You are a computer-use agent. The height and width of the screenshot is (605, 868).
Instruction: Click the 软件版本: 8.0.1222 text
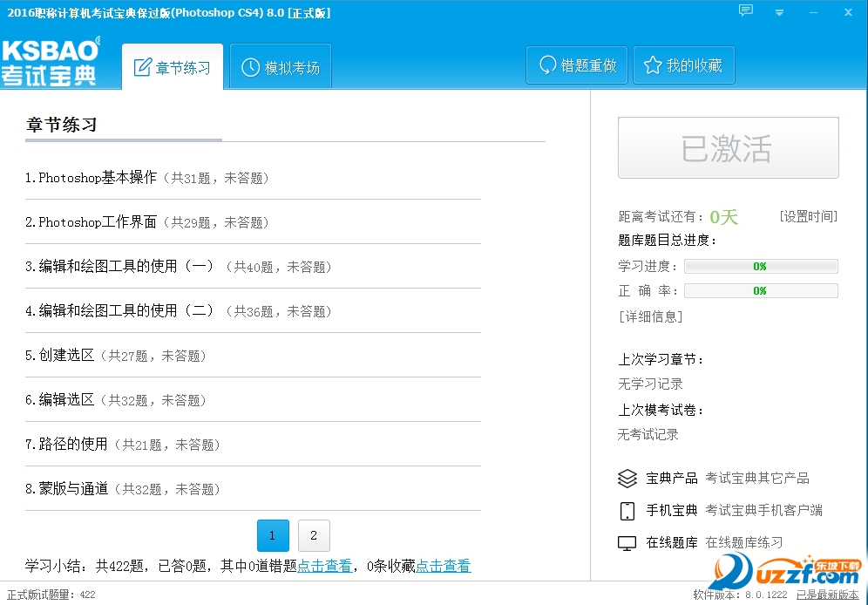click(740, 595)
